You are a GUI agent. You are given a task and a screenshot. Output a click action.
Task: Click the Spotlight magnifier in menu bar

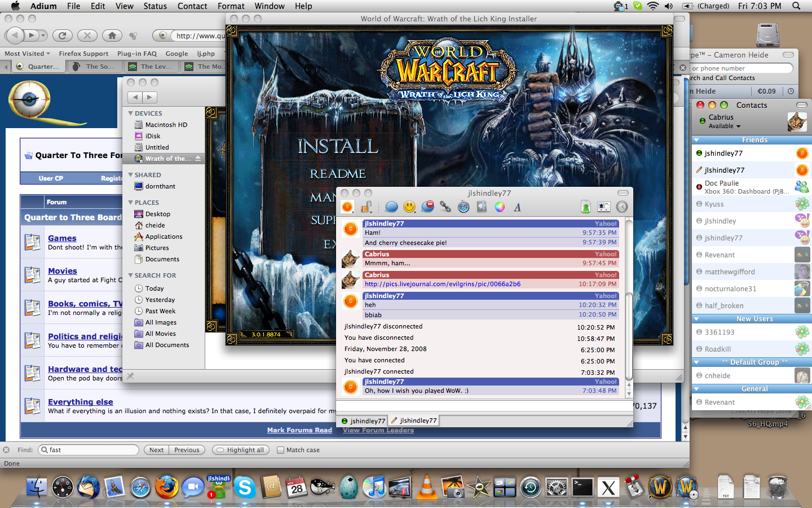[796, 6]
